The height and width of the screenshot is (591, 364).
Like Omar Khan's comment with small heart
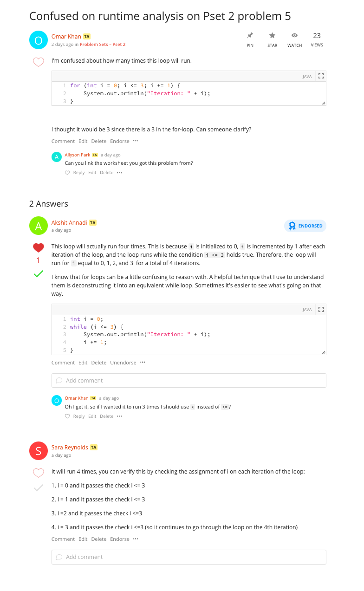coord(67,416)
